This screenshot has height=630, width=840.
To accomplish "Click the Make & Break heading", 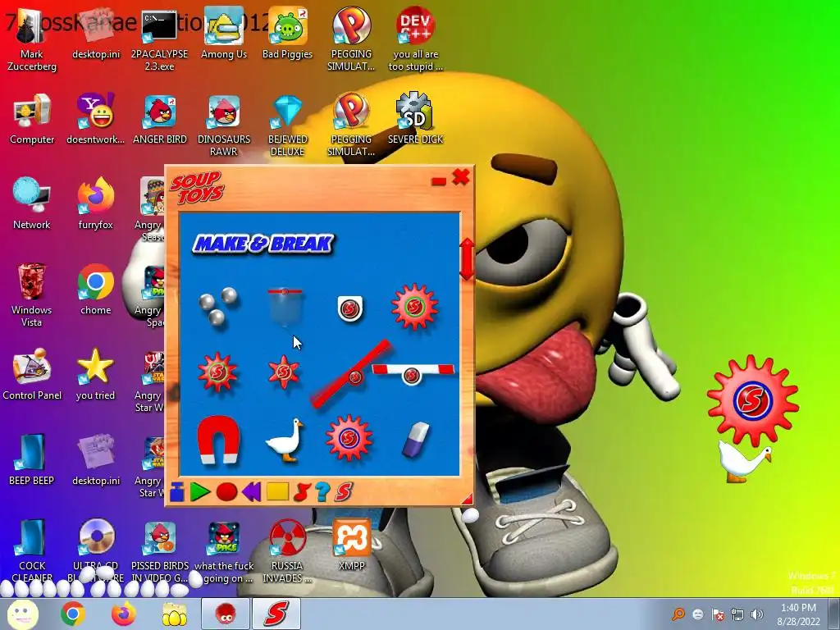I will pos(263,244).
